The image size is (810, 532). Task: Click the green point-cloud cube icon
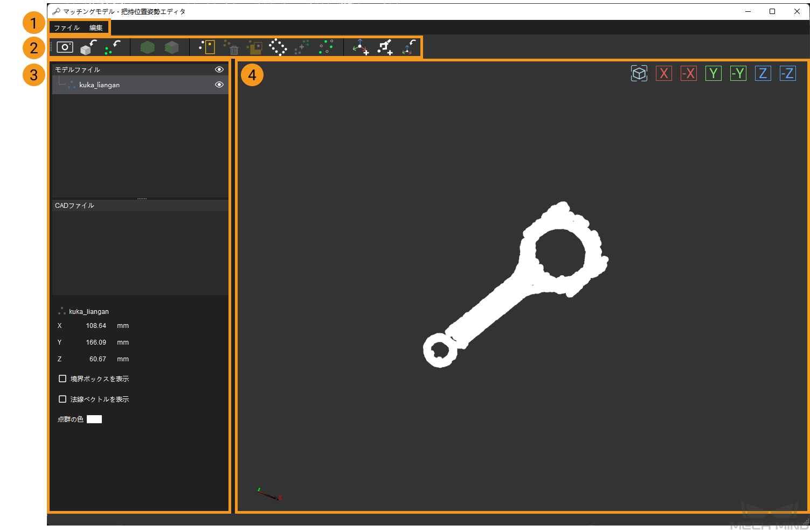148,47
